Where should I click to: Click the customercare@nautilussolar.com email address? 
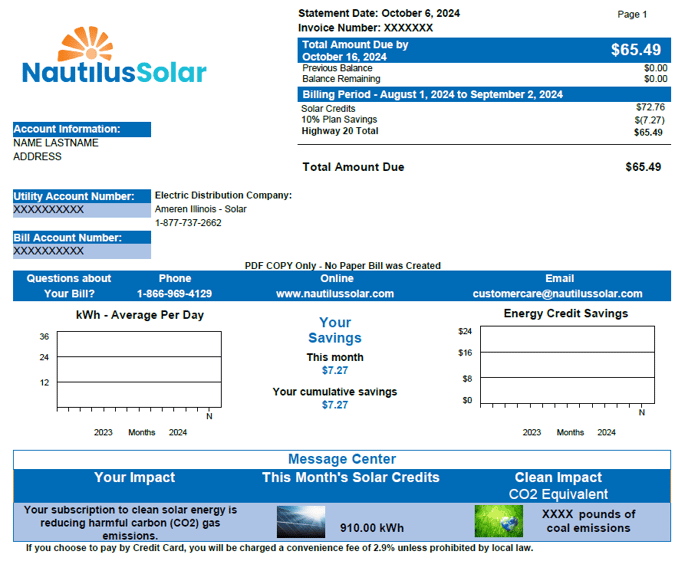pos(557,294)
